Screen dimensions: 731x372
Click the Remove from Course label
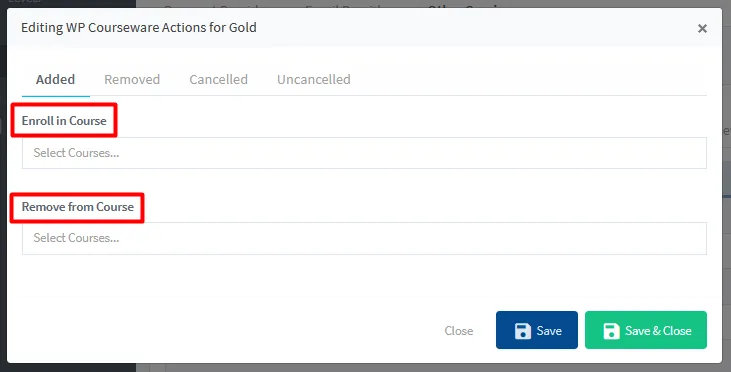[78, 207]
